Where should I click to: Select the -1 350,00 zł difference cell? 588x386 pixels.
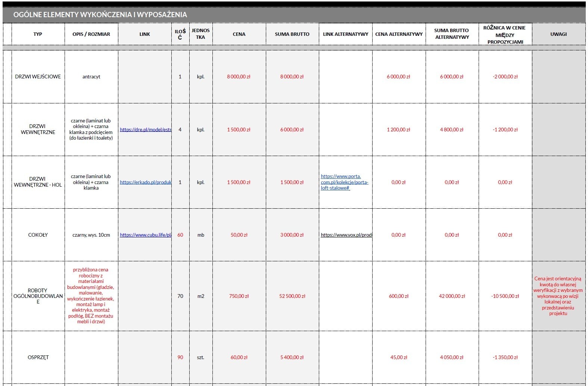pos(505,357)
